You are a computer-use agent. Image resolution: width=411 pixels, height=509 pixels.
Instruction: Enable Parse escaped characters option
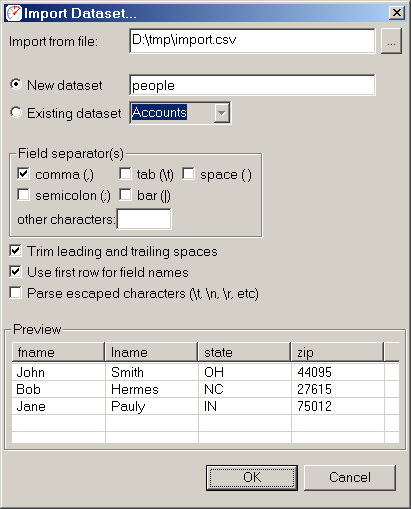coord(16,293)
